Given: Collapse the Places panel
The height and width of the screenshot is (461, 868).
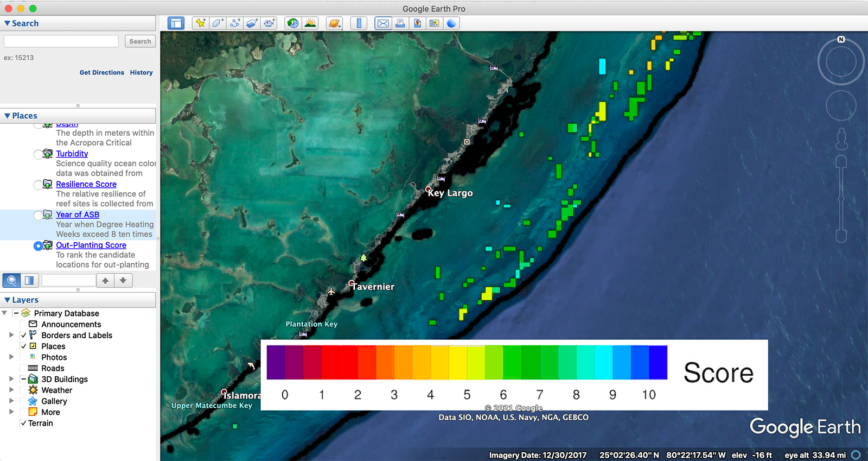Looking at the screenshot, I should [x=7, y=116].
